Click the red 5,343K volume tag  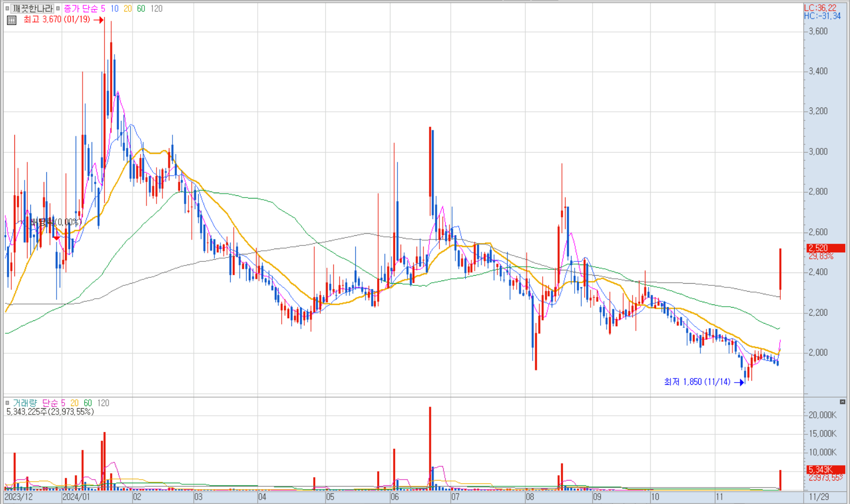point(826,469)
